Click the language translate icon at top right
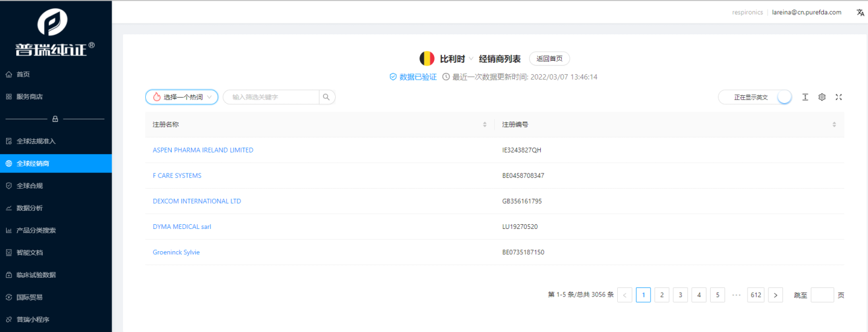 pos(860,12)
